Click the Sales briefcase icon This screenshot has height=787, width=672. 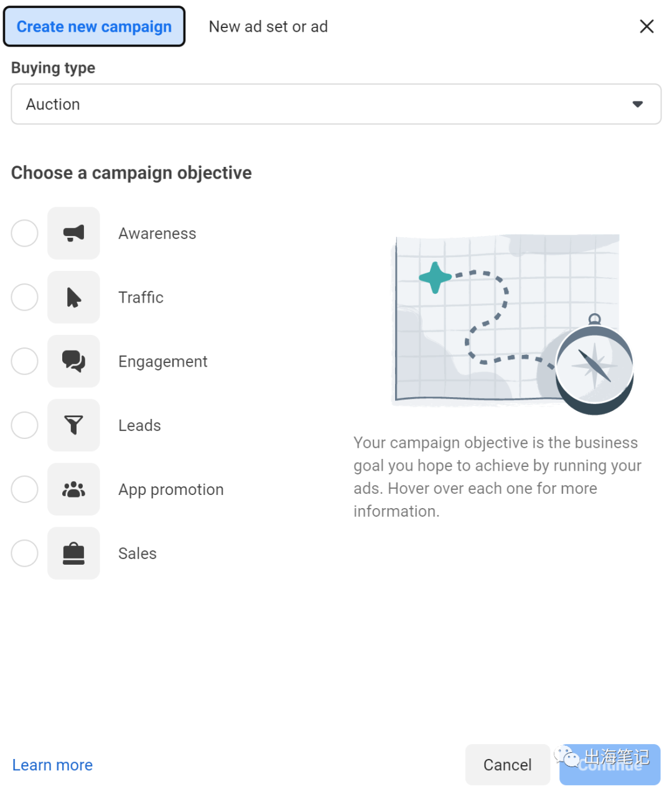coord(73,554)
